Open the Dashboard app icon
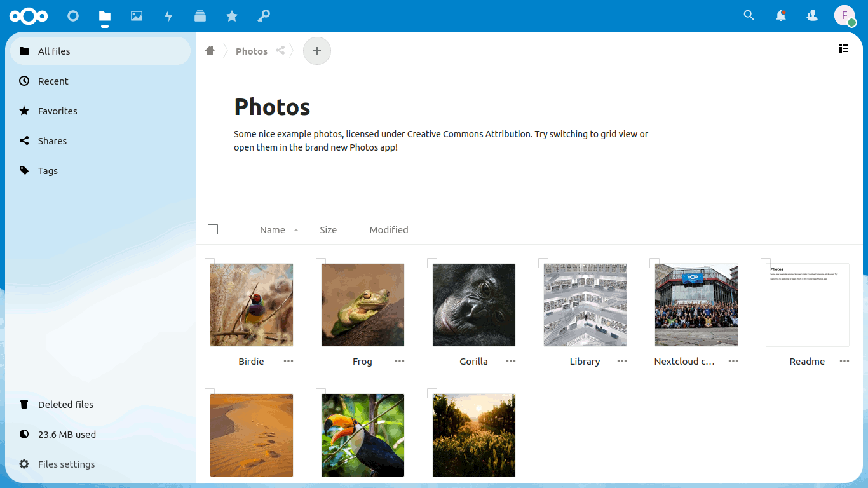 pyautogui.click(x=73, y=16)
